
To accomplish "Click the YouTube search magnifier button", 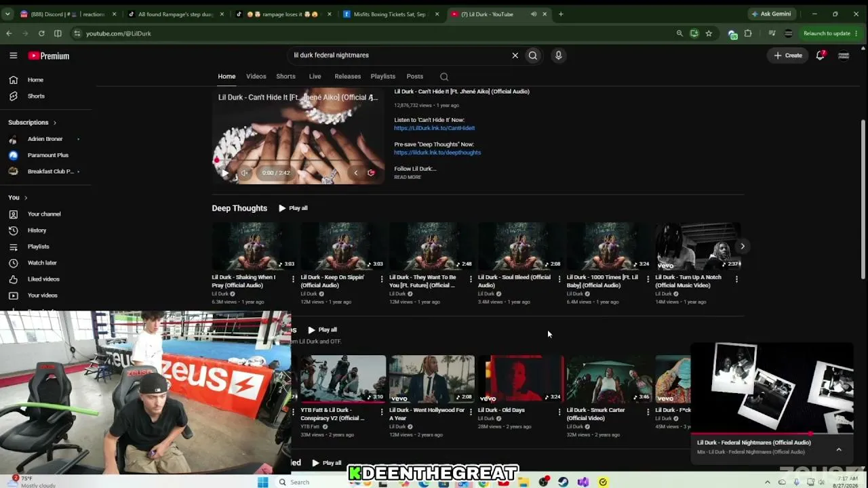I will pyautogui.click(x=533, y=56).
